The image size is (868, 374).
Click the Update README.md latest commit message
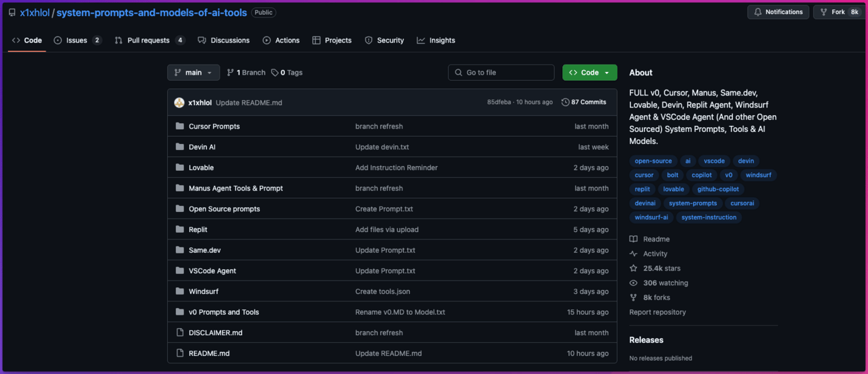[x=249, y=103]
